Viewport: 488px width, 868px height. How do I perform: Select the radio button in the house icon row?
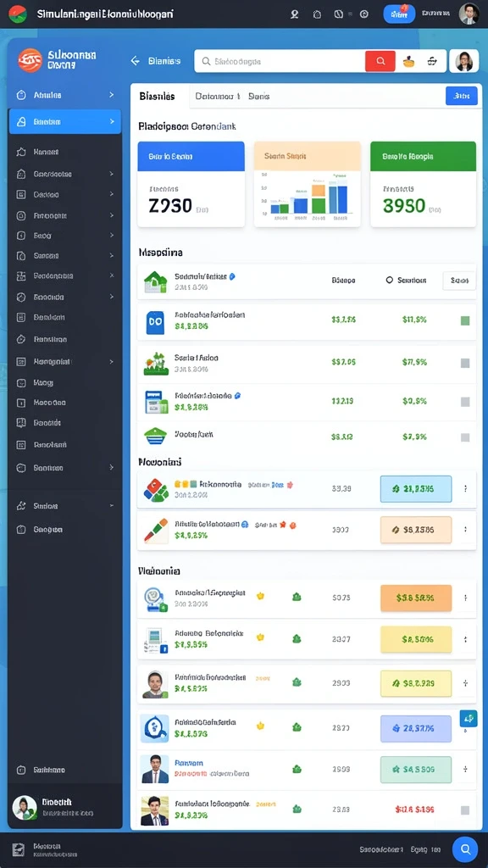[x=390, y=281]
